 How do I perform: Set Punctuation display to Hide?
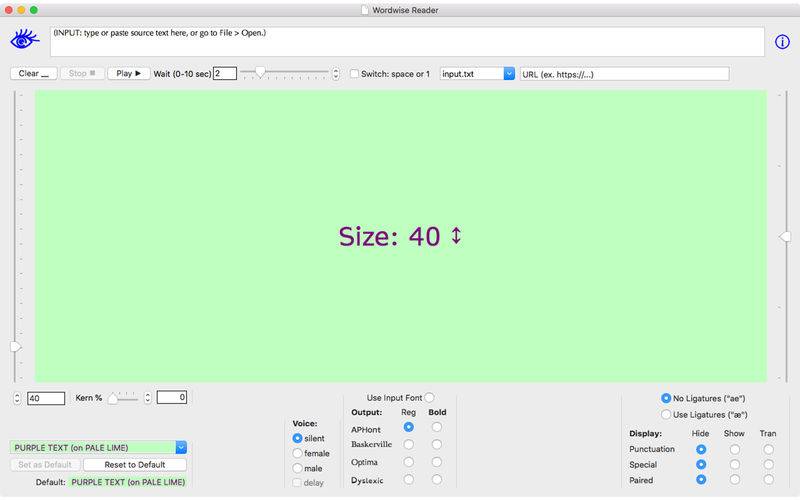point(701,449)
